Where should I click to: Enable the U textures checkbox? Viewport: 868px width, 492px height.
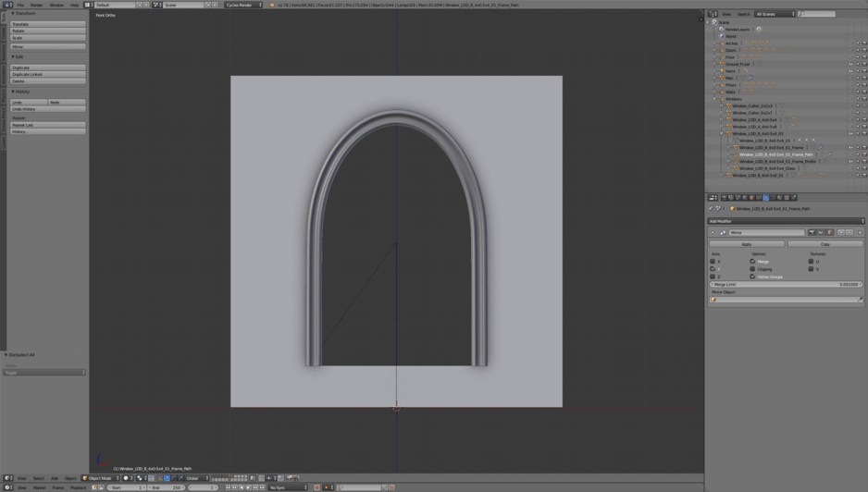tap(811, 261)
